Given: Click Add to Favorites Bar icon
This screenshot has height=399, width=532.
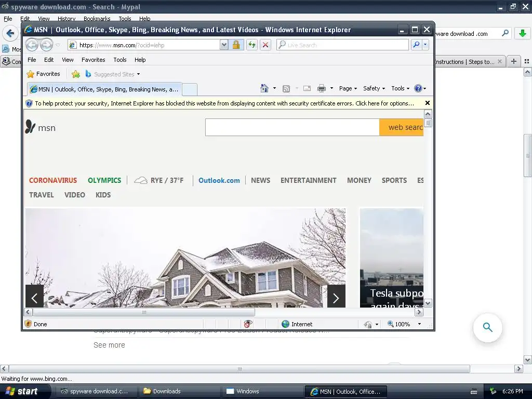Looking at the screenshot, I should pyautogui.click(x=76, y=74).
